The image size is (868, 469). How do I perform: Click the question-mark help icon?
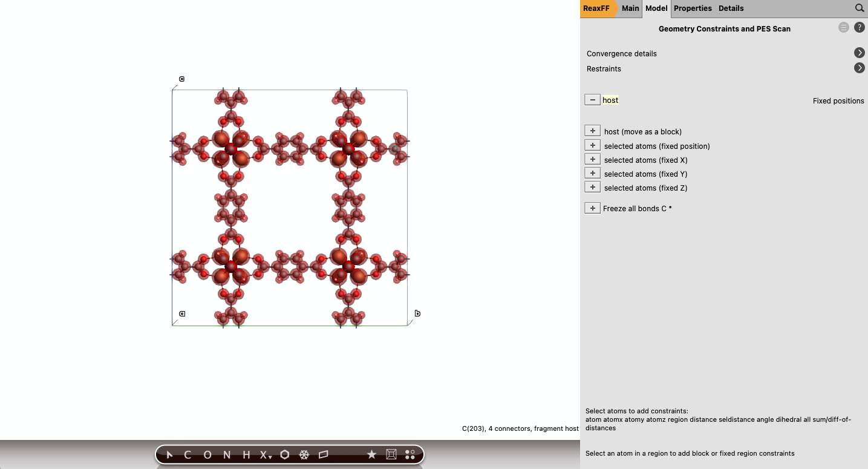(859, 27)
